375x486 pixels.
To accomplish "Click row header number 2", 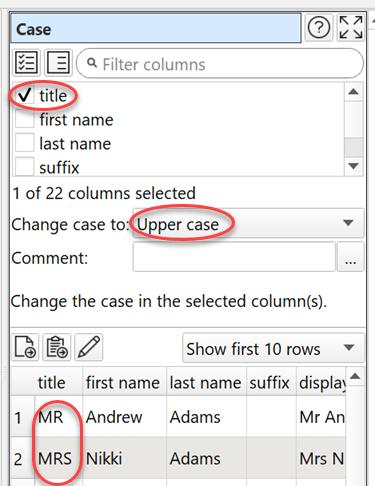I will pos(22,458).
